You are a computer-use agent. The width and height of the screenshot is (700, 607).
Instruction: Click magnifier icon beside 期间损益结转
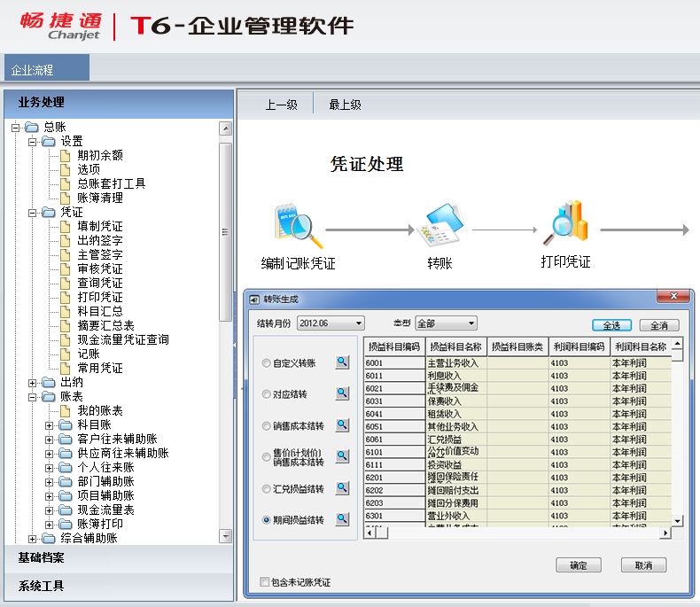coord(342,520)
